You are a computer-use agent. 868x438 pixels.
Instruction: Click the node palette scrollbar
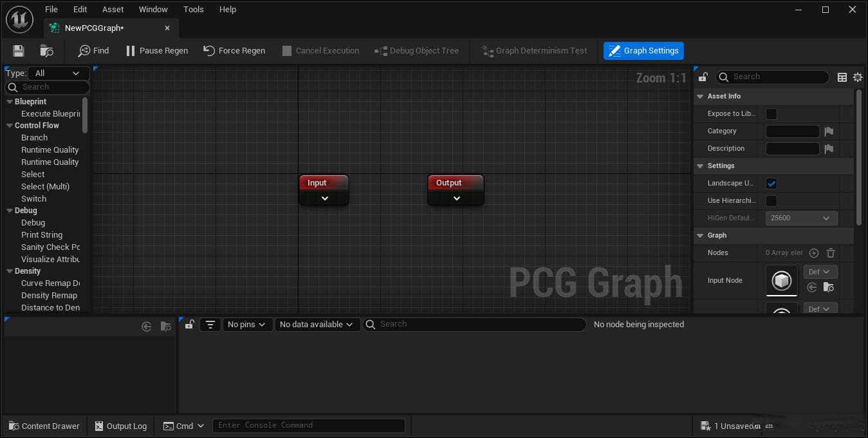[x=85, y=115]
